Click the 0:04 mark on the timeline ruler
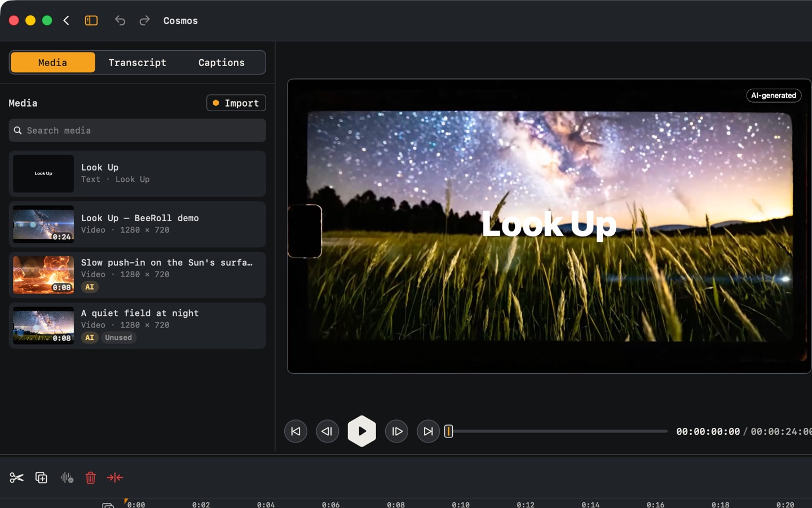Viewport: 812px width, 508px height. pos(266,504)
